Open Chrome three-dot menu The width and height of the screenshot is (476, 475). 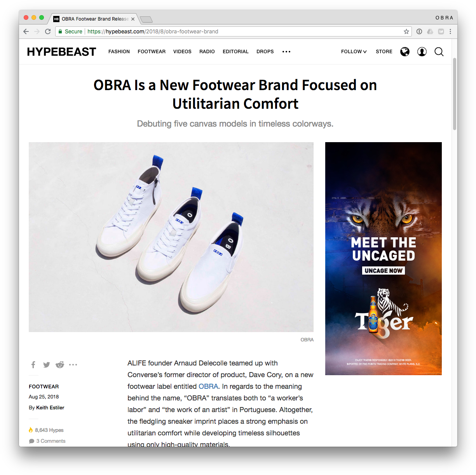pos(450,31)
